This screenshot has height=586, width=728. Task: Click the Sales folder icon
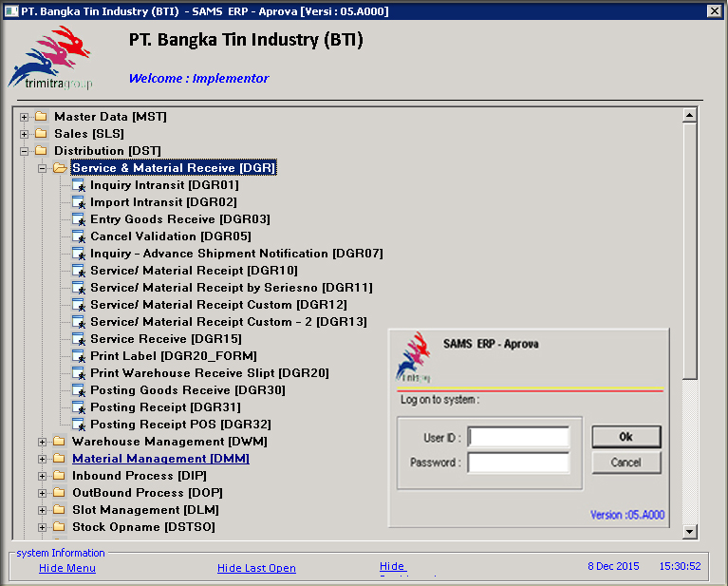point(42,133)
